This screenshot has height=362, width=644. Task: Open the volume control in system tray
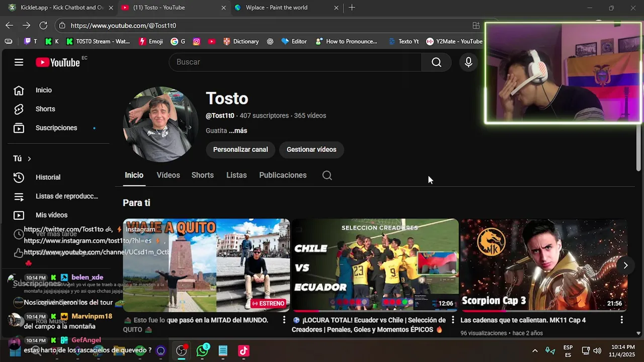[x=597, y=350]
